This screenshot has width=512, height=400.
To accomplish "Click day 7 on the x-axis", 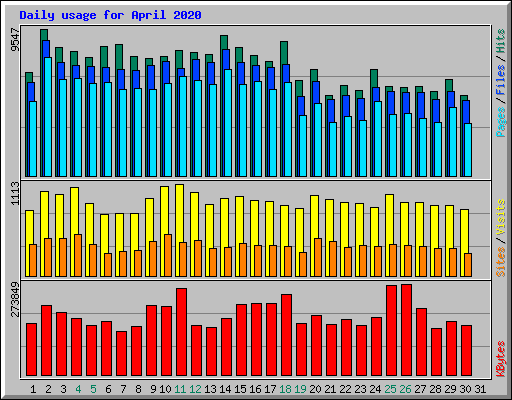I will coord(123,389).
